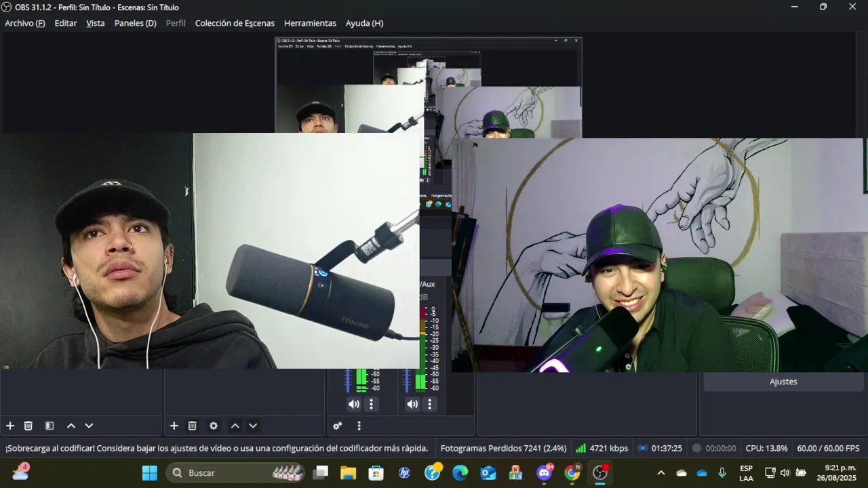868x488 pixels.
Task: Open the audio mixer panel three-dot menu
Action: [x=359, y=426]
